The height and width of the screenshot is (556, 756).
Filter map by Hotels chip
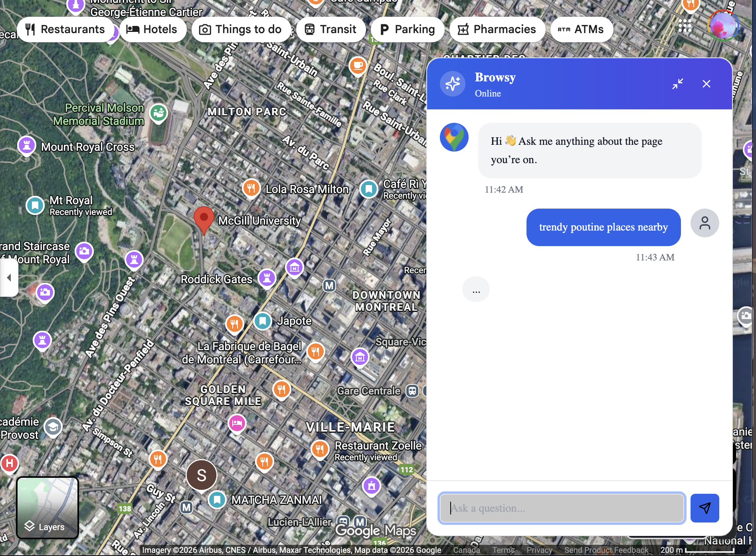coord(152,30)
